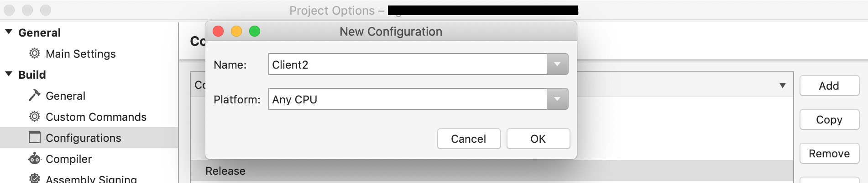Click the Assembly Signing badge icon

[x=34, y=178]
